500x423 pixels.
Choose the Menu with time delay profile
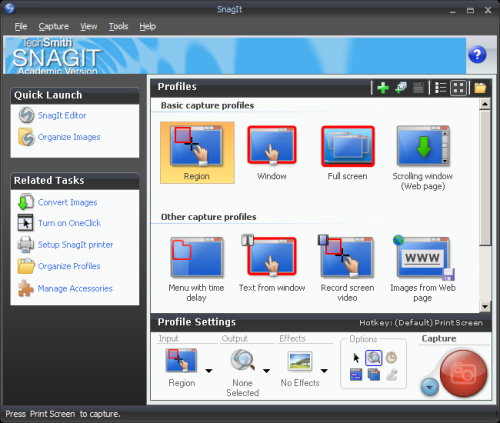(196, 269)
